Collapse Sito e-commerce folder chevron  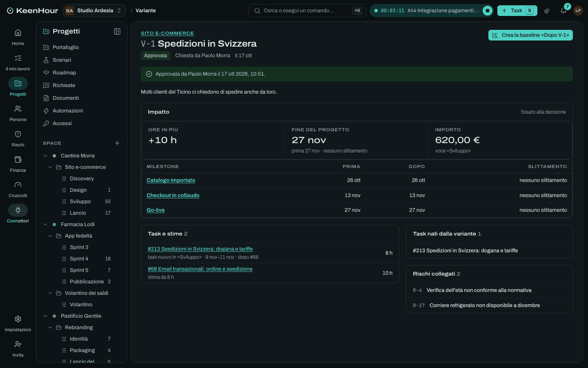[x=50, y=167]
